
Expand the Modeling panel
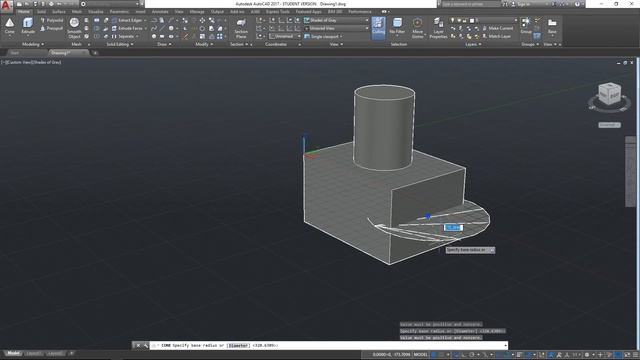[x=33, y=44]
